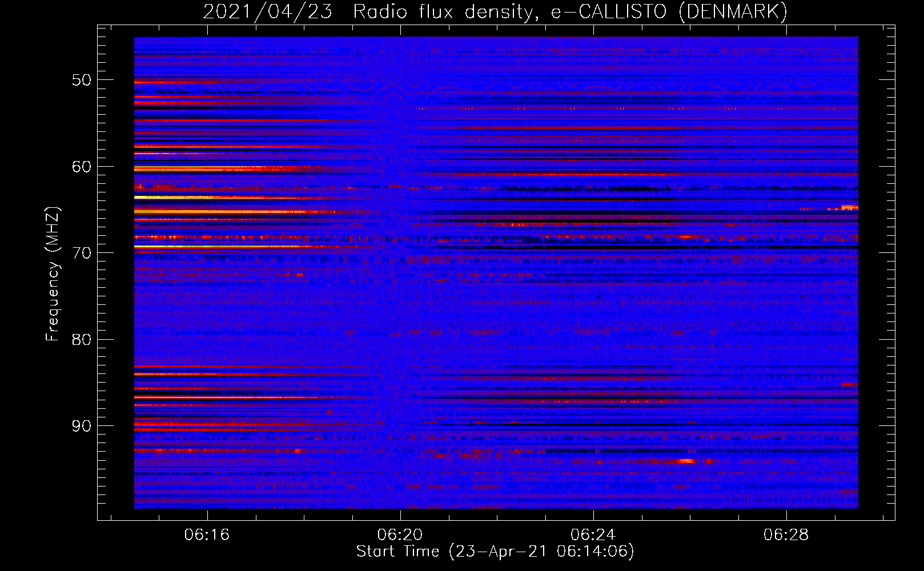Screen dimensions: 924x571
Task: Click the '06:20' time tick label
Action: [x=400, y=534]
